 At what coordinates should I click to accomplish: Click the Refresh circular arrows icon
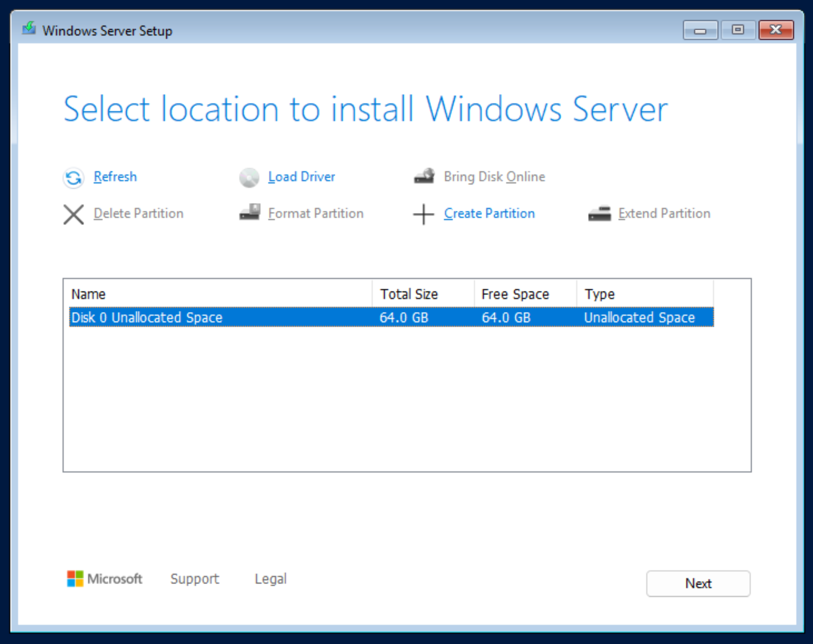(73, 177)
